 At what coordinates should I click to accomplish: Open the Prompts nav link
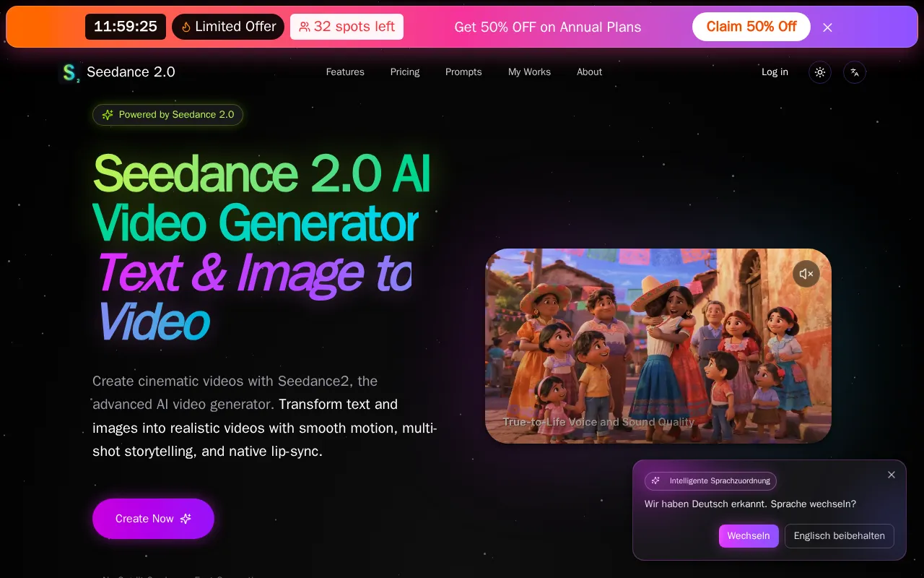463,72
